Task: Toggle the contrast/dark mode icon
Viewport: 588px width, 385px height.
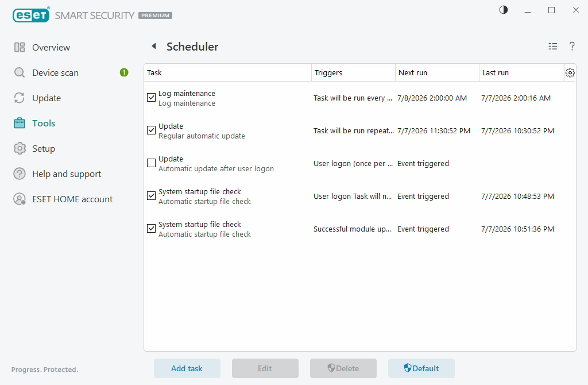Action: [503, 10]
